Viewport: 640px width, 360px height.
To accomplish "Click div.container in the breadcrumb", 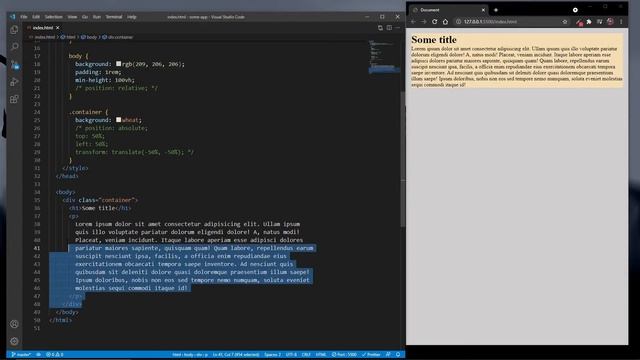I will [118, 37].
